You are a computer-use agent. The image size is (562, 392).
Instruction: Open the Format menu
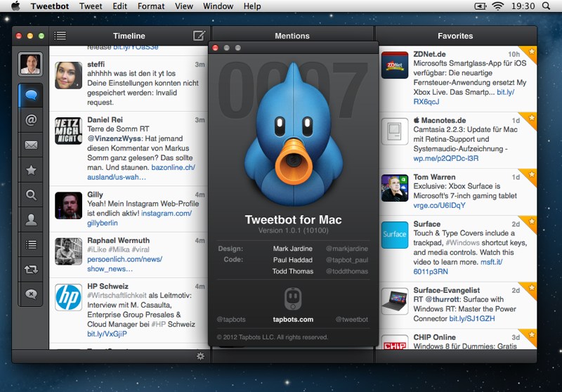tap(151, 6)
